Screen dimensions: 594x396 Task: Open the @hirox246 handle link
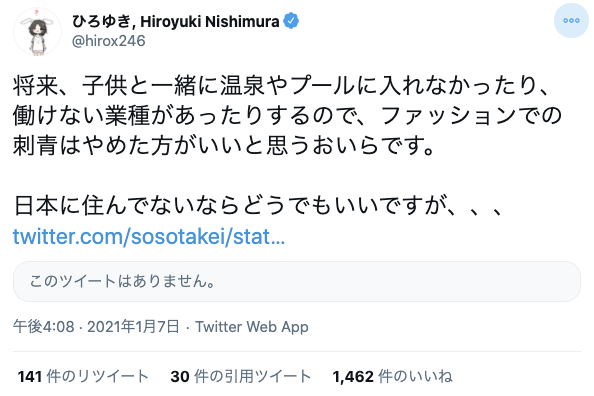tap(109, 41)
